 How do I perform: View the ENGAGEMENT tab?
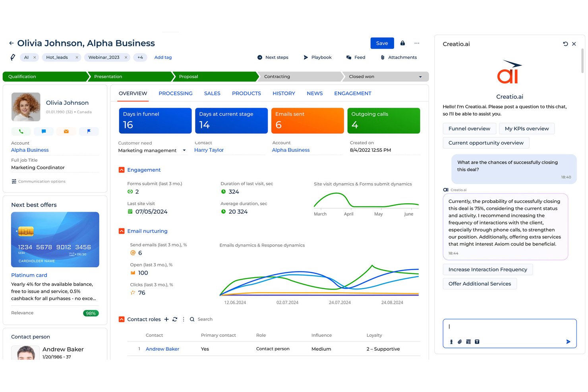click(x=353, y=93)
